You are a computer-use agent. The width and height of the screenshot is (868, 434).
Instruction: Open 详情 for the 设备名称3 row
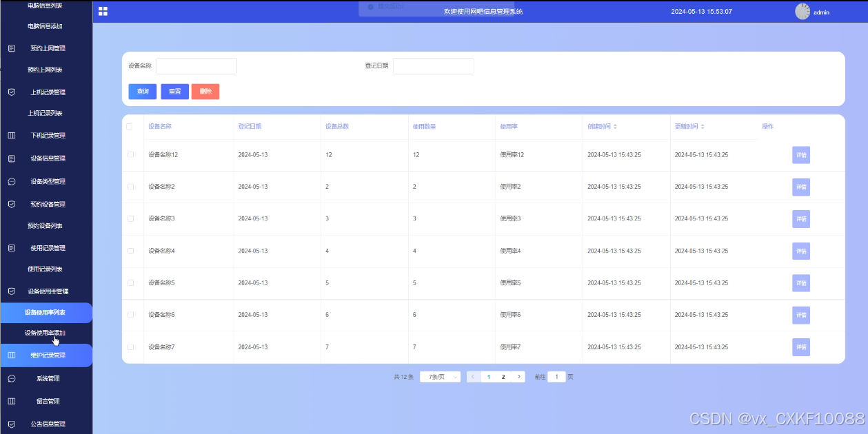(801, 219)
